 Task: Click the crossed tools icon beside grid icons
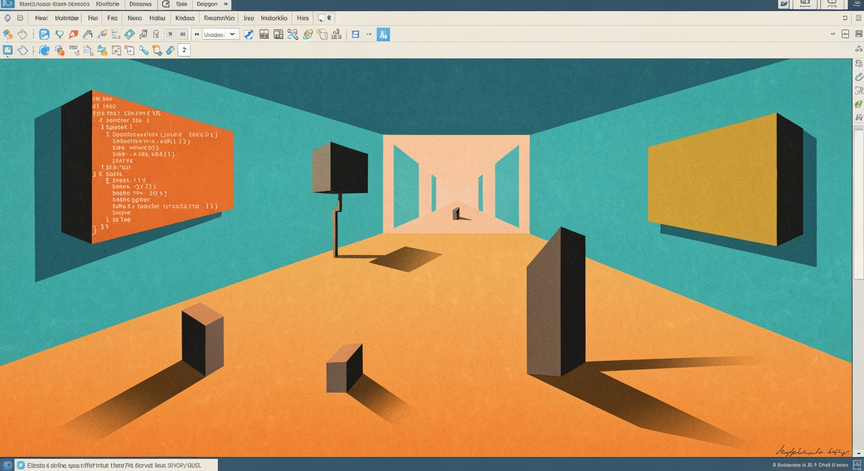click(293, 34)
